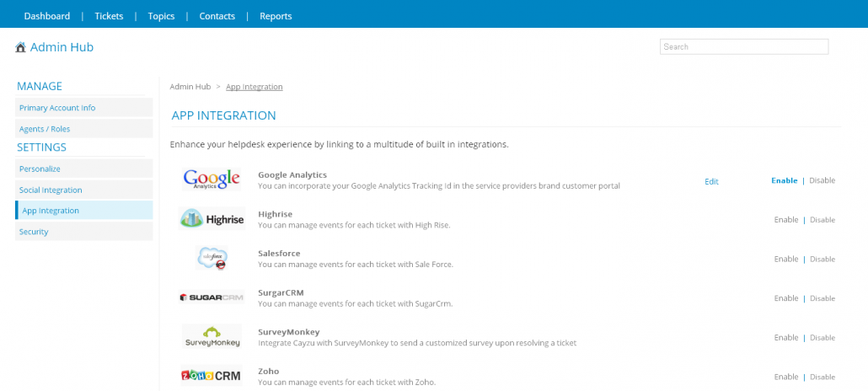Click the SugarCRM logo

click(212, 297)
